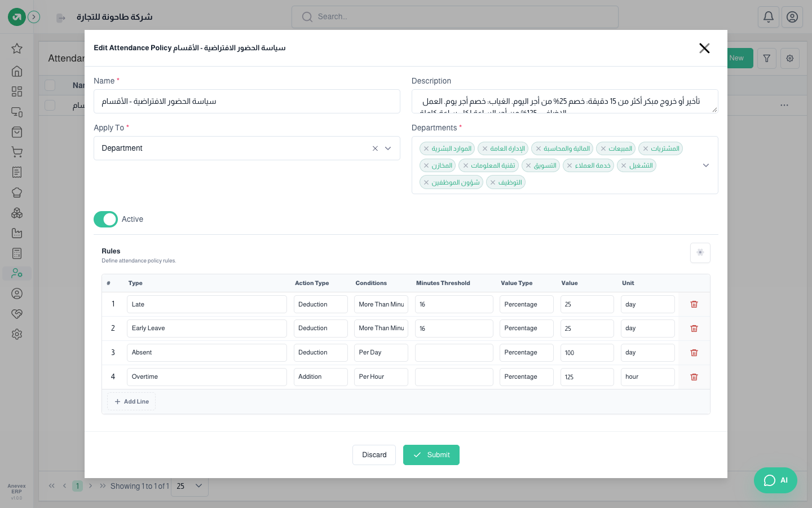Expand the Departments dropdown chevron
812x508 pixels.
pos(706,165)
